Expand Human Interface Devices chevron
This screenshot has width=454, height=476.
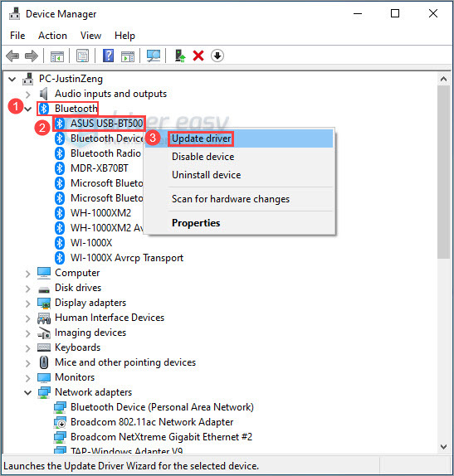[x=28, y=318]
